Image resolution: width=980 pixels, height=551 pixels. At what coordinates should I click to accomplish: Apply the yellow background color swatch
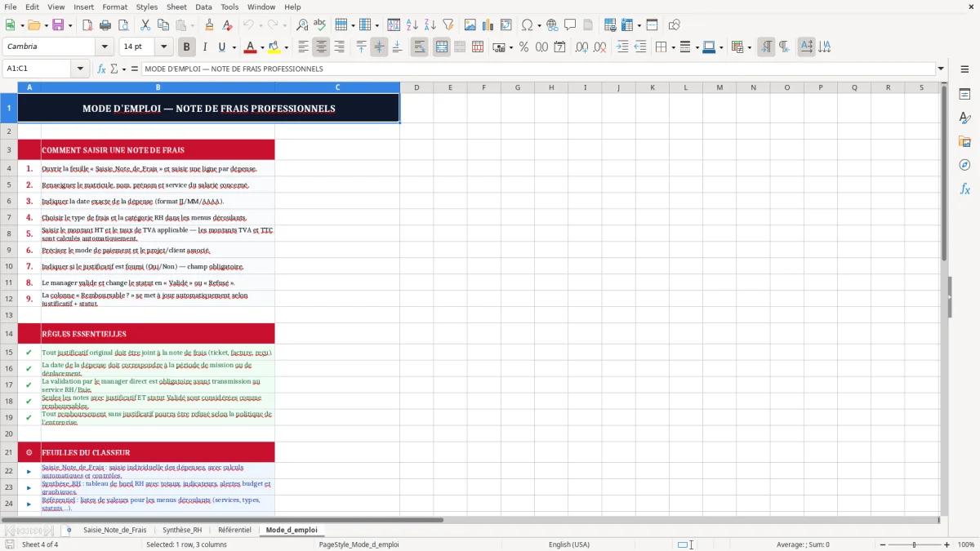pos(274,47)
